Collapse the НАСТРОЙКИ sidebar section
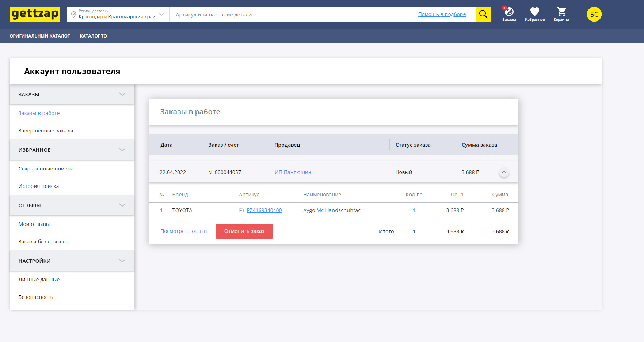This screenshot has width=644, height=342. coord(72,261)
